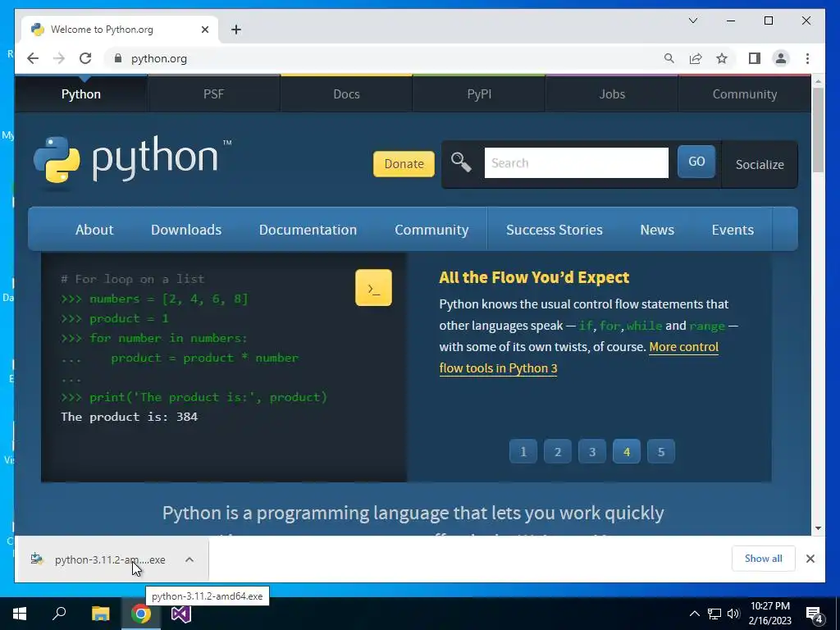Open Visual Studio from the taskbar
The height and width of the screenshot is (630, 840).
[181, 614]
